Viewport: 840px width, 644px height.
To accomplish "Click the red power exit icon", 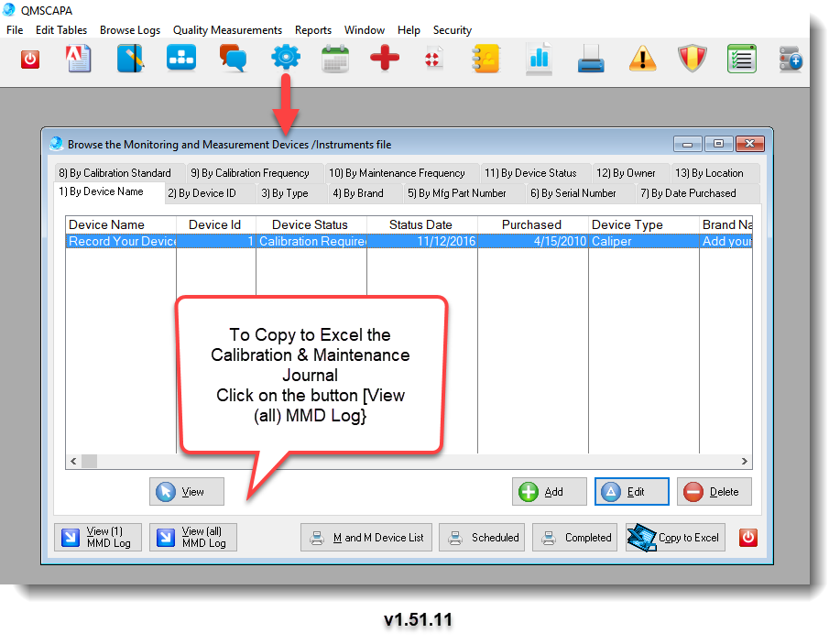I will (x=28, y=59).
